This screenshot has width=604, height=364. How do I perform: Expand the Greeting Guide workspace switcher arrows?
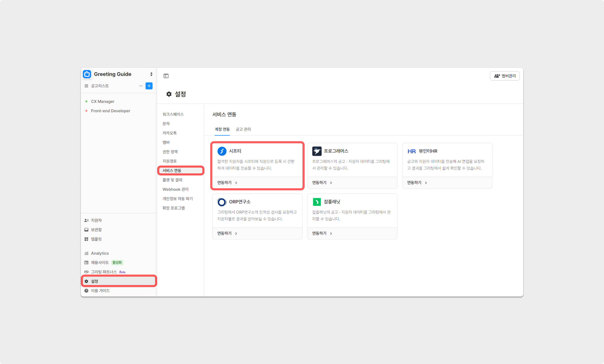click(x=151, y=74)
